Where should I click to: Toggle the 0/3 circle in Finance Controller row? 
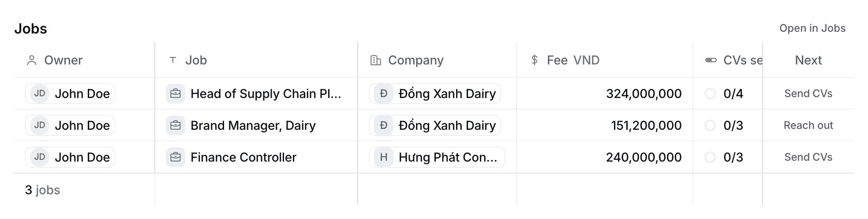[x=710, y=157]
